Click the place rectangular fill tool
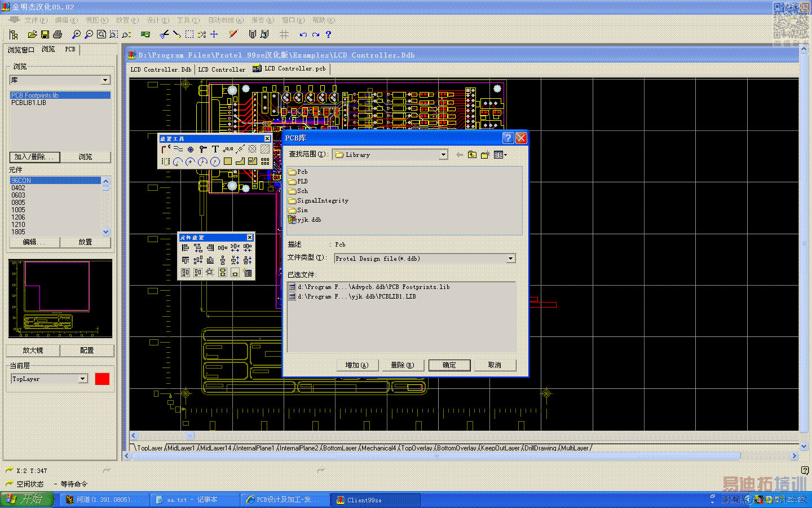The image size is (812, 508). tap(228, 161)
